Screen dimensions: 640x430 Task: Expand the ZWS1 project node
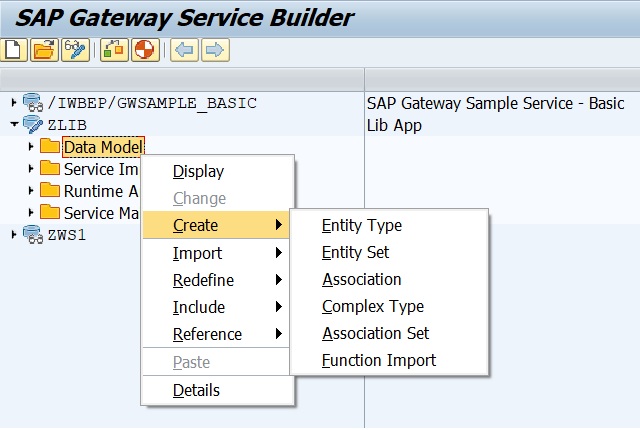(13, 234)
